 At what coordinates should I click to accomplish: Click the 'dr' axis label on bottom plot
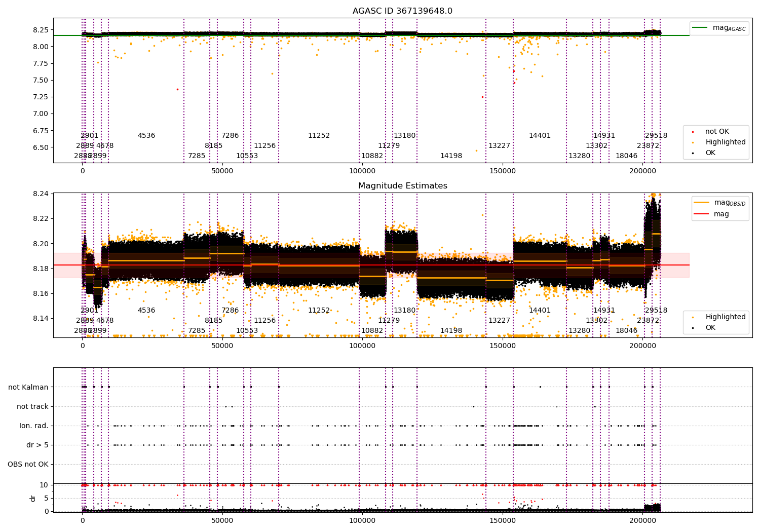tap(33, 498)
